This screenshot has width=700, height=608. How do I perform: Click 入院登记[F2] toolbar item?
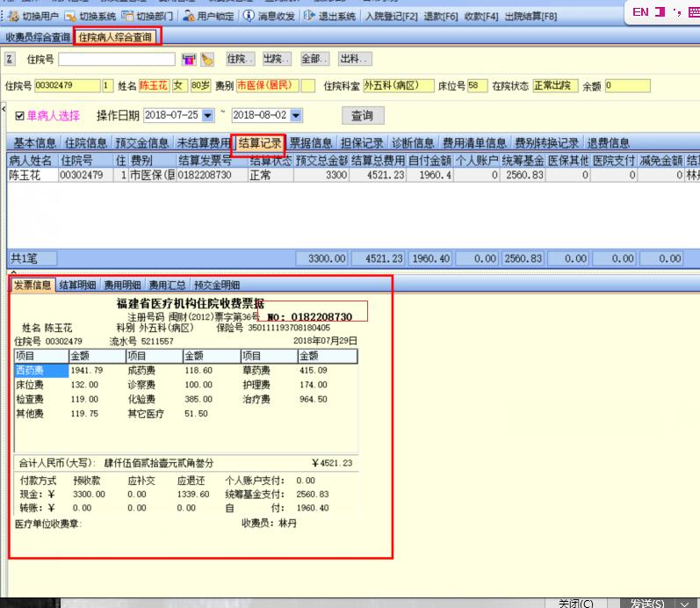[x=391, y=16]
